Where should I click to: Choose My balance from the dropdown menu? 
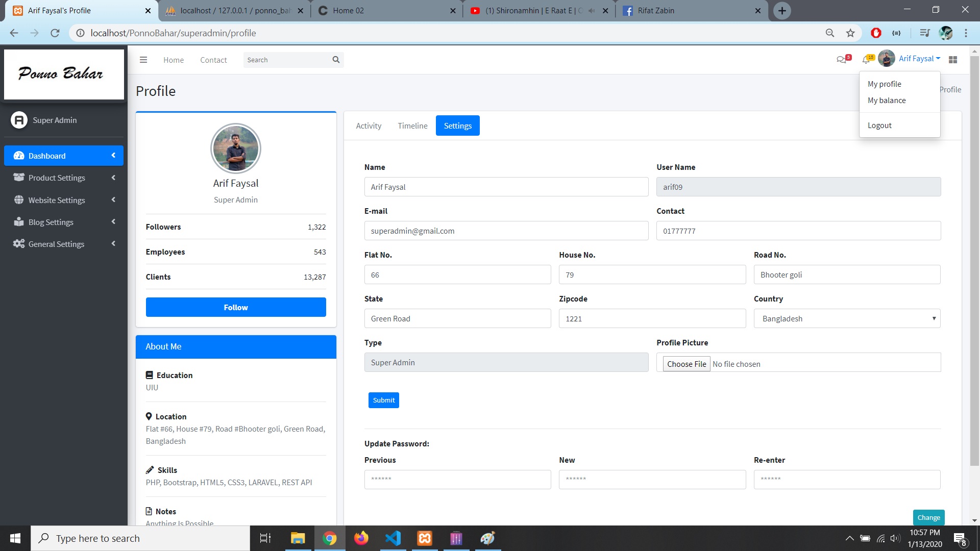tap(887, 100)
